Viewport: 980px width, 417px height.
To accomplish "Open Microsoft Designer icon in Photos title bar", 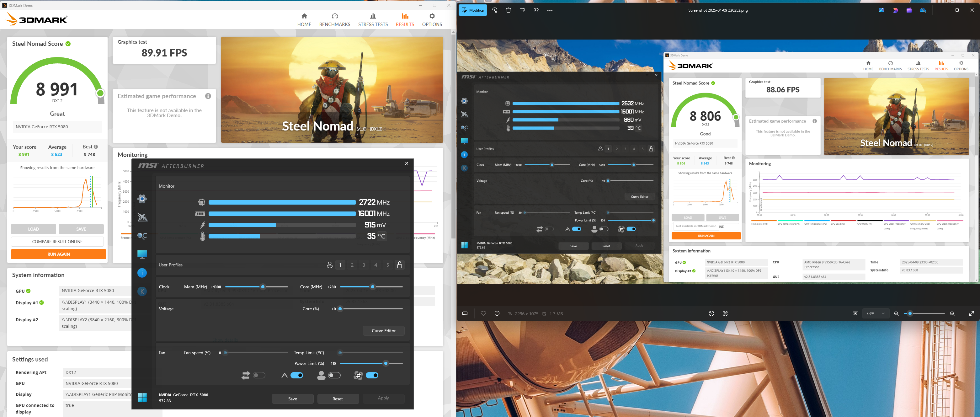I will point(896,10).
